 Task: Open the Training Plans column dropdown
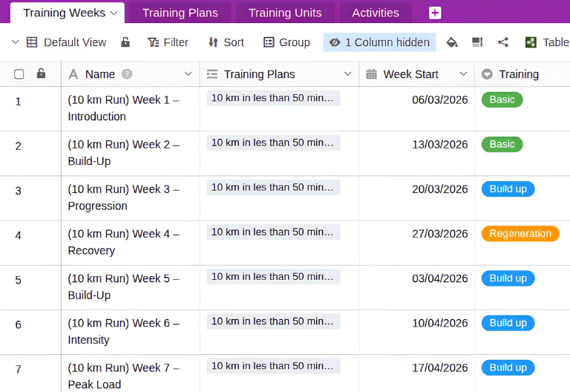[x=347, y=74]
